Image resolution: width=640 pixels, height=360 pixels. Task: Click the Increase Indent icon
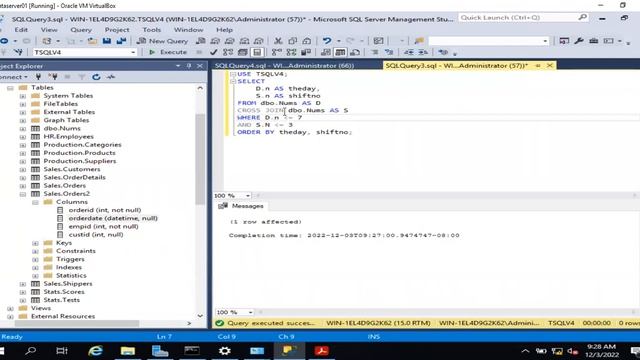[x=423, y=52]
